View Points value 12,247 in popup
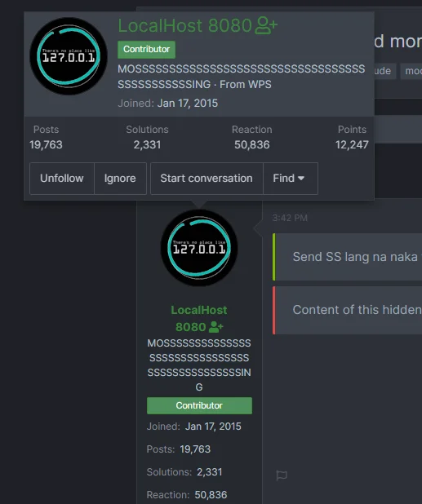This screenshot has height=504, width=422. point(352,144)
